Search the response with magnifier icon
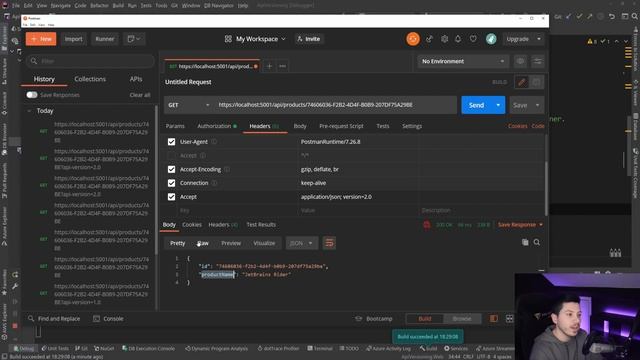The image size is (640, 360). (x=537, y=242)
